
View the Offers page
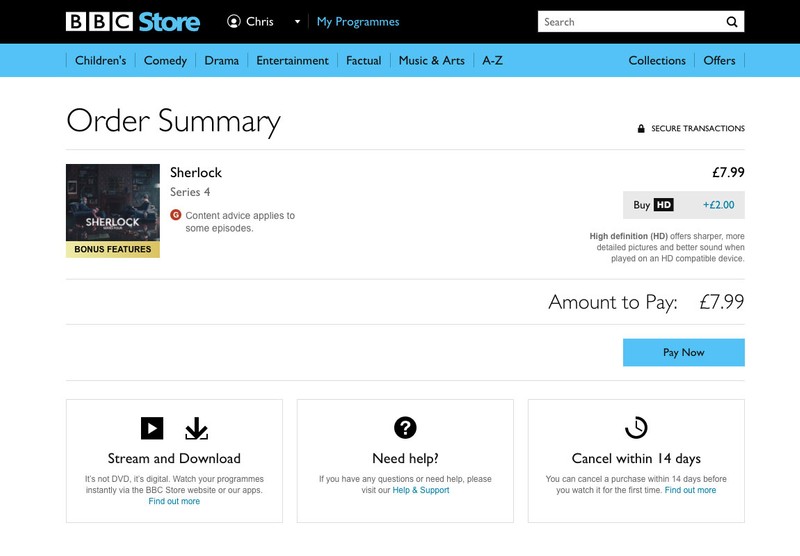point(719,61)
